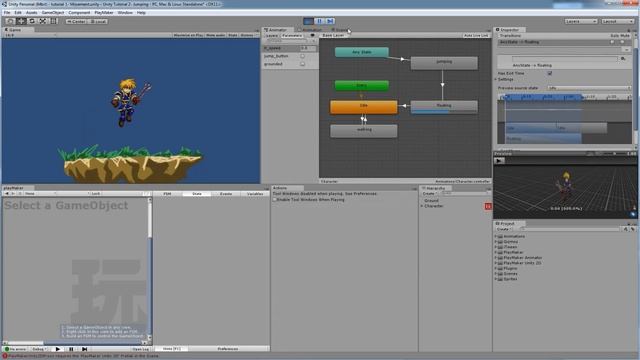
Task: Select the Rect transform tool
Action: pos(53,21)
